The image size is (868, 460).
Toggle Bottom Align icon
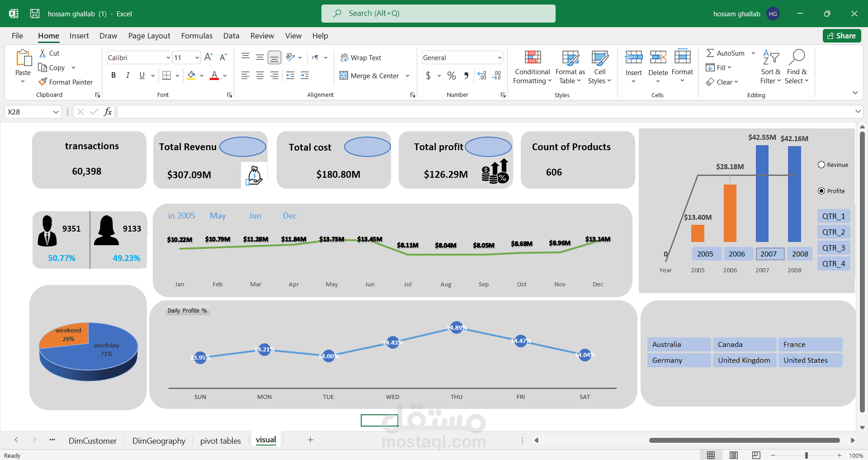[x=274, y=57]
